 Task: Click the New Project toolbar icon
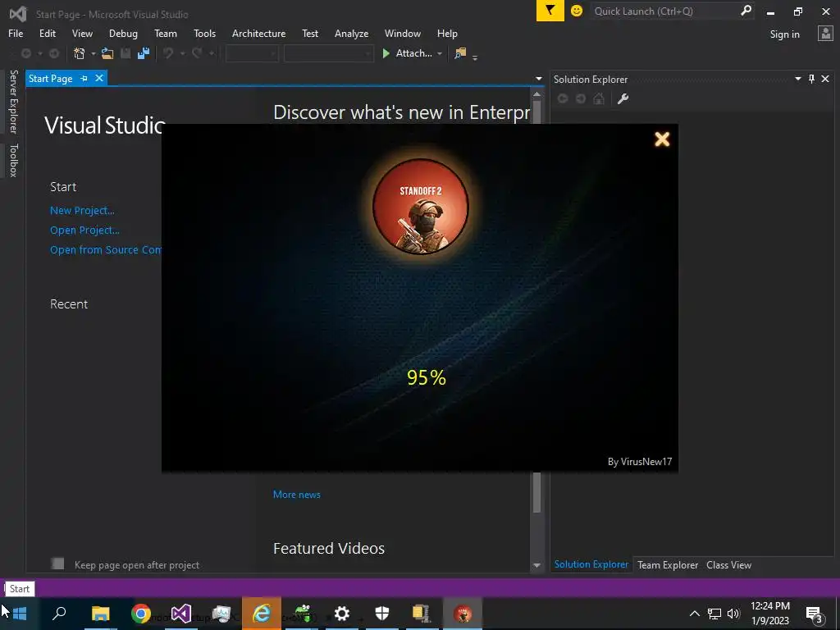click(x=80, y=53)
